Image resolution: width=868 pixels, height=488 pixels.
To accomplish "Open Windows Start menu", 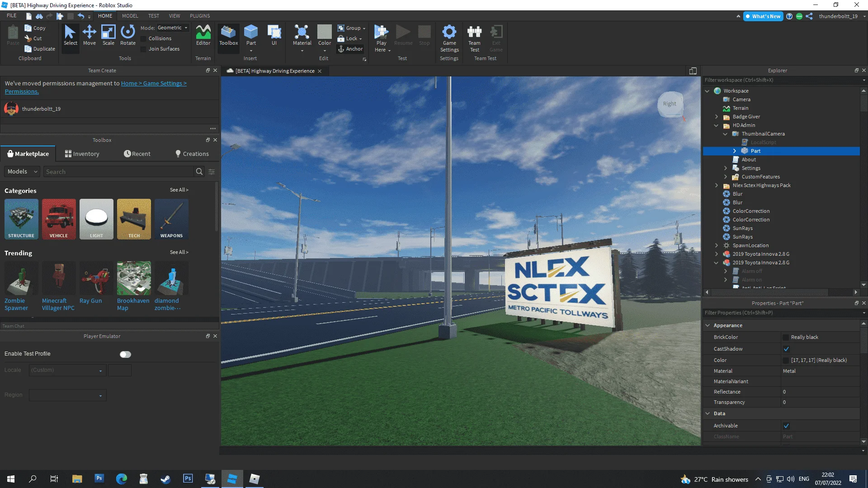I will (x=11, y=479).
